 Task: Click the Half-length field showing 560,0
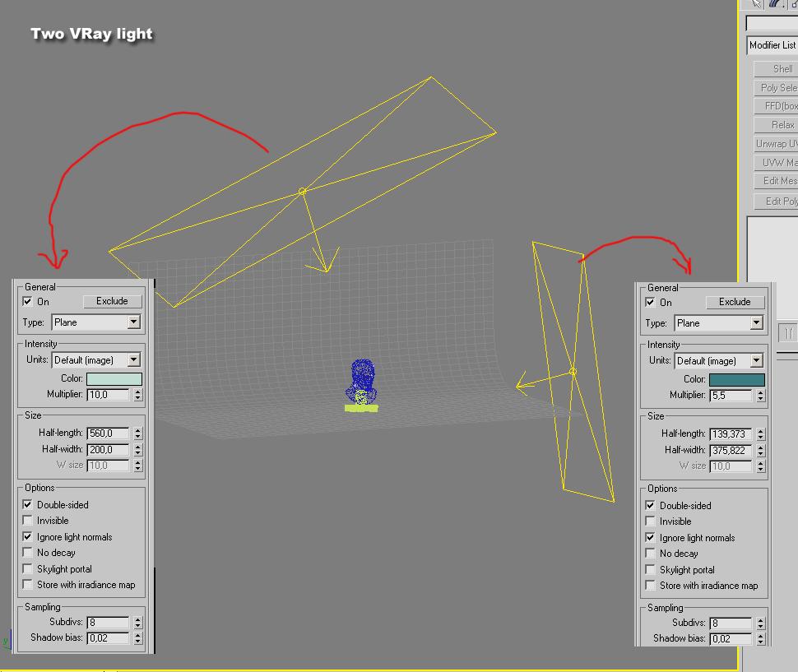pos(109,433)
